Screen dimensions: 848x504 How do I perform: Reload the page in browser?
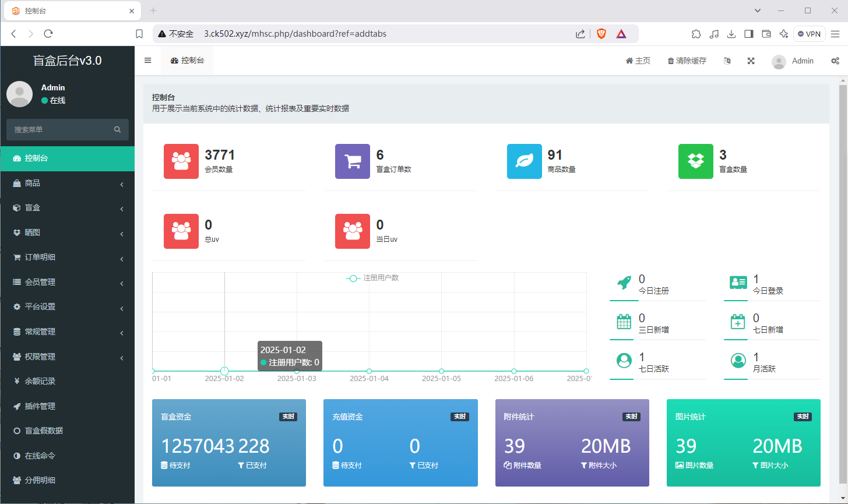[x=48, y=34]
